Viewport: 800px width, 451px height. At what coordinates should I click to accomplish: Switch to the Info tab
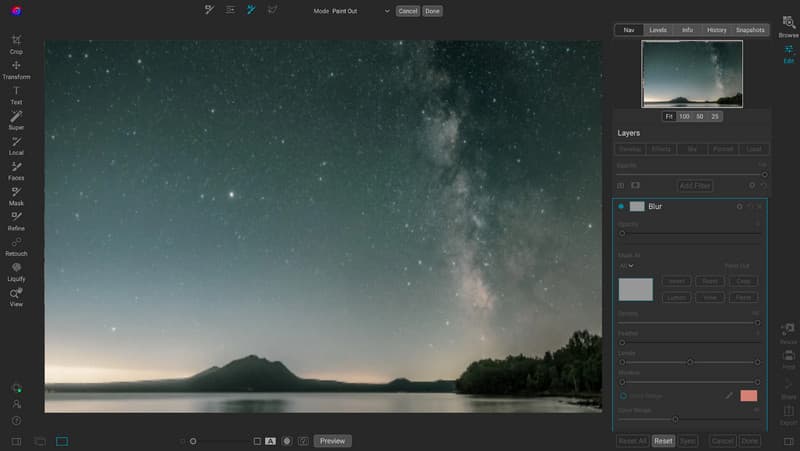[x=687, y=30]
